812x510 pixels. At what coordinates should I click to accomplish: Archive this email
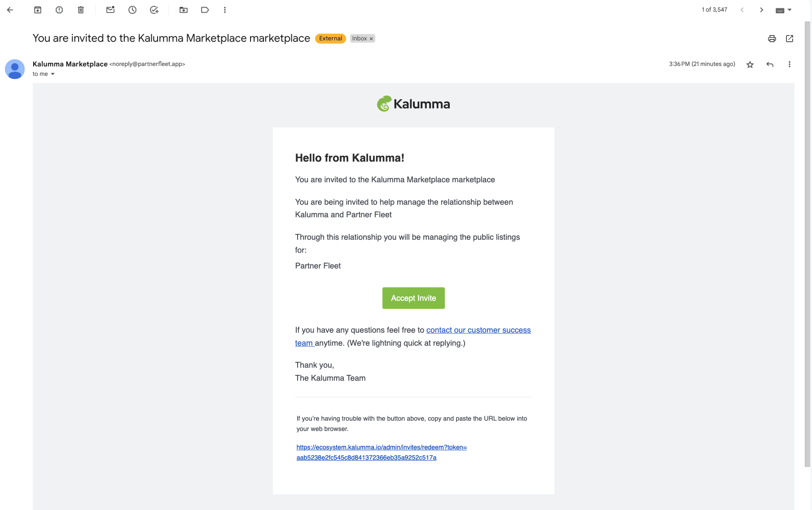(38, 10)
